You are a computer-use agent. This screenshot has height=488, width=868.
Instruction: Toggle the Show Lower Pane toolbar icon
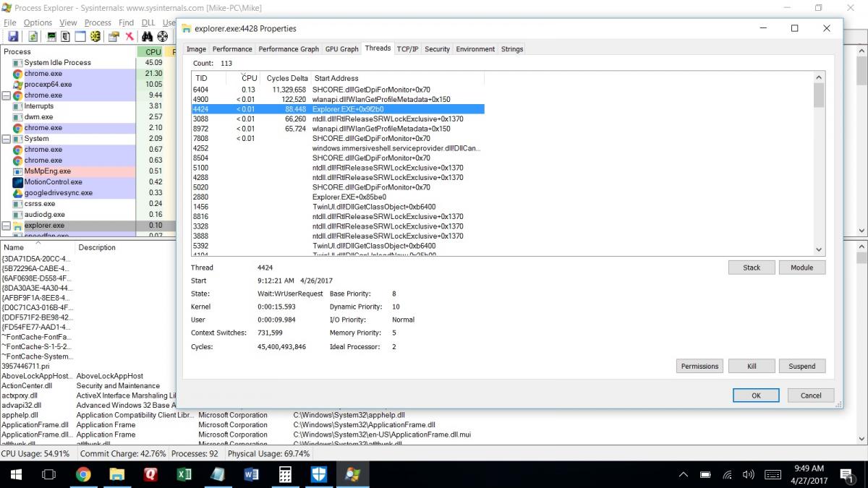[80, 36]
